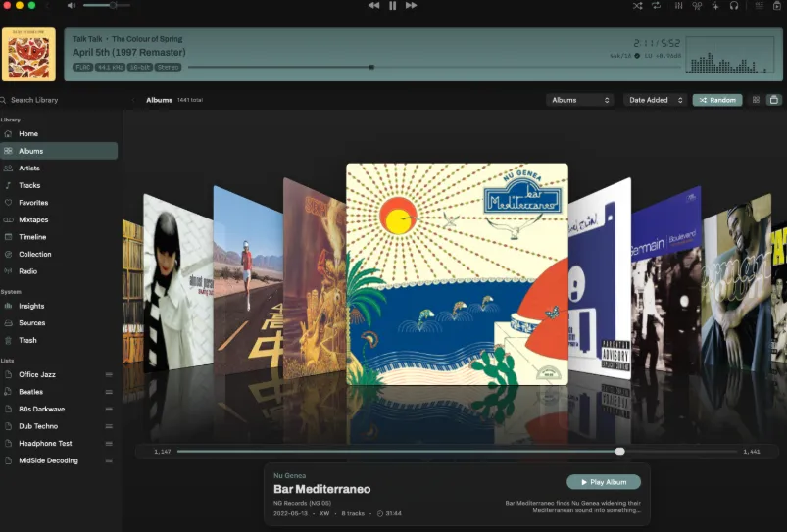Image resolution: width=787 pixels, height=532 pixels.
Task: Play the Bar Mediterraneo album
Action: click(x=604, y=482)
